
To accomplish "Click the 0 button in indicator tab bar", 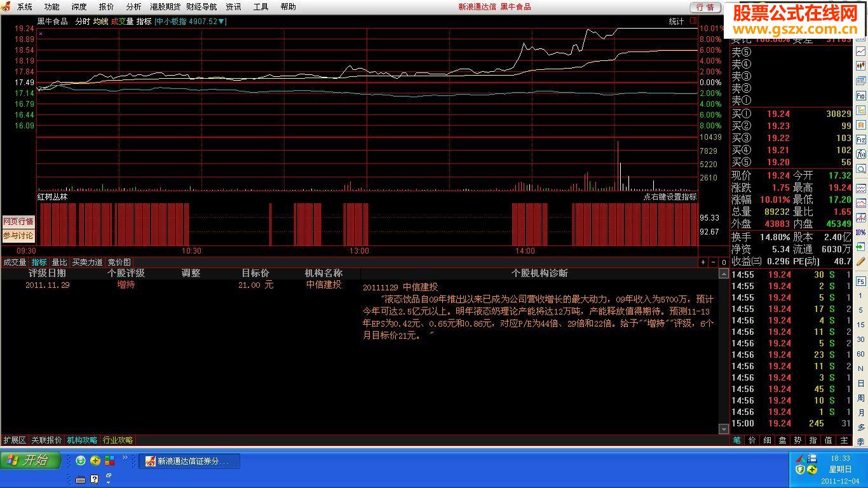I will coord(724,262).
